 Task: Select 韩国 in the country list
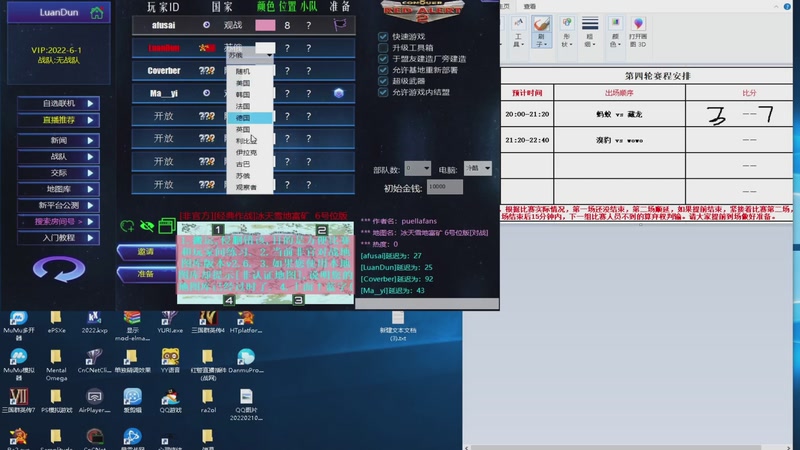tap(249, 95)
